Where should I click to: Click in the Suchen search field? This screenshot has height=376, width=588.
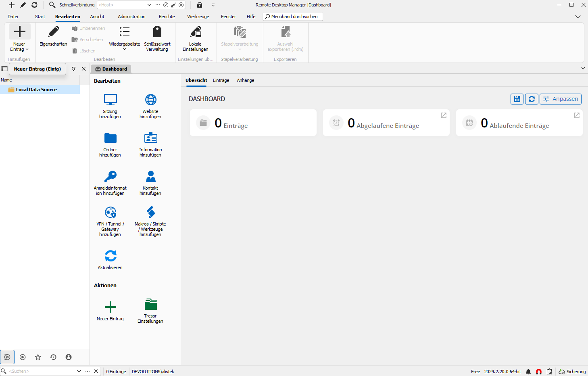point(42,371)
